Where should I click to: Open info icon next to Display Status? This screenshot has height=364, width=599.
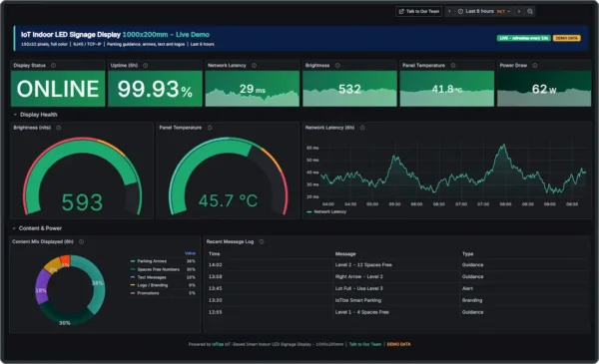(x=54, y=65)
